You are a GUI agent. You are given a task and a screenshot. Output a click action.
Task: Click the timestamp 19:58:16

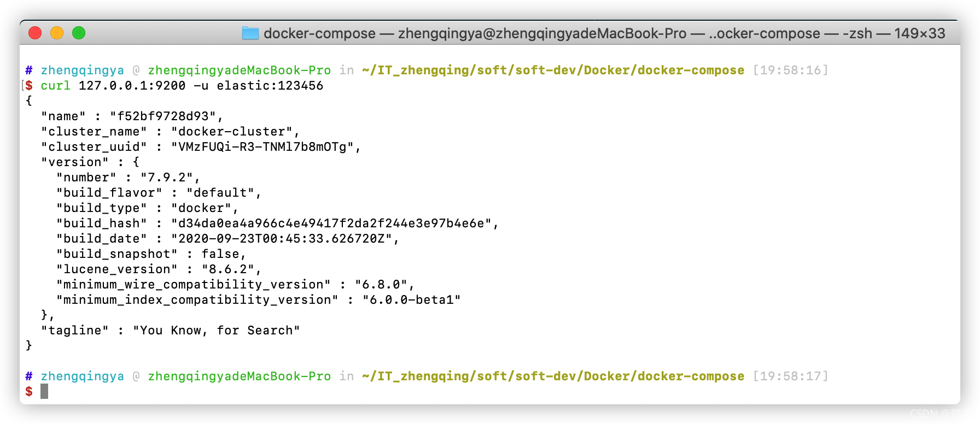(x=790, y=70)
